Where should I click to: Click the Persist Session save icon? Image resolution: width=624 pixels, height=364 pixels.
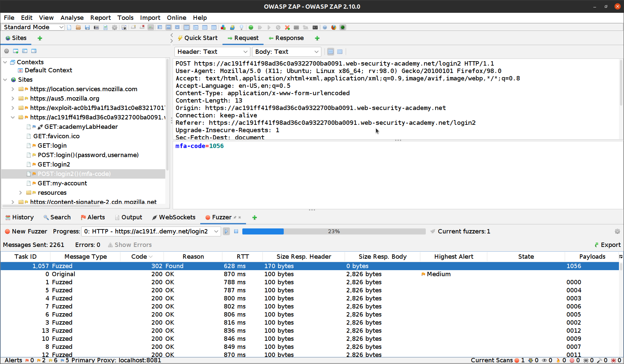tap(87, 27)
